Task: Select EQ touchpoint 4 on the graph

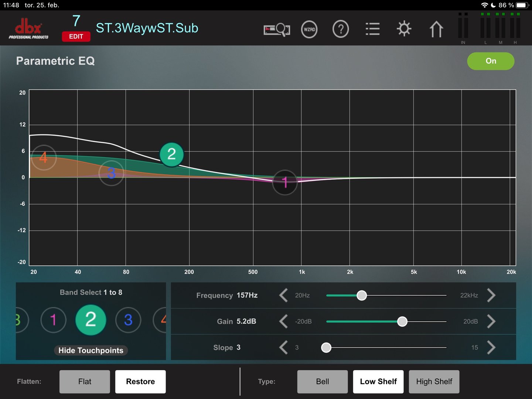Action: click(44, 157)
